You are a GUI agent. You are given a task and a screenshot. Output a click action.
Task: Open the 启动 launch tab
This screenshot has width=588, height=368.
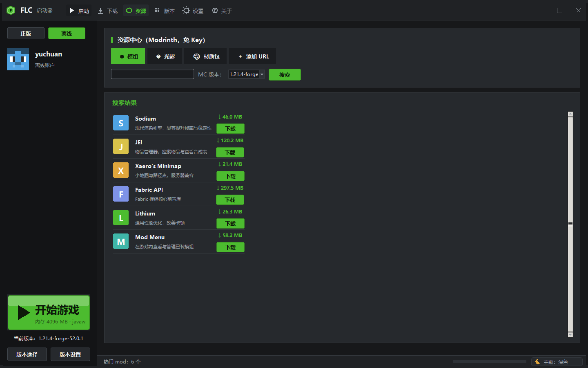pos(80,11)
